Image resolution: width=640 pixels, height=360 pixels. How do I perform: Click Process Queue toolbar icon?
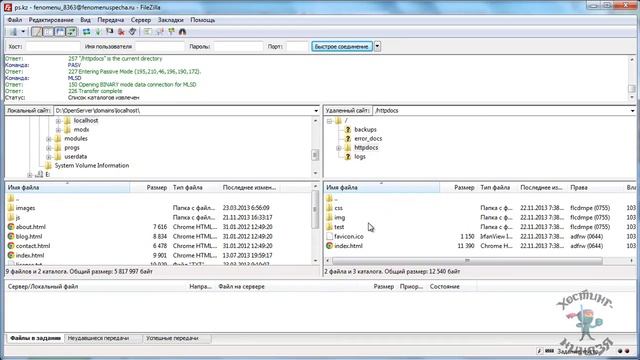click(98, 32)
